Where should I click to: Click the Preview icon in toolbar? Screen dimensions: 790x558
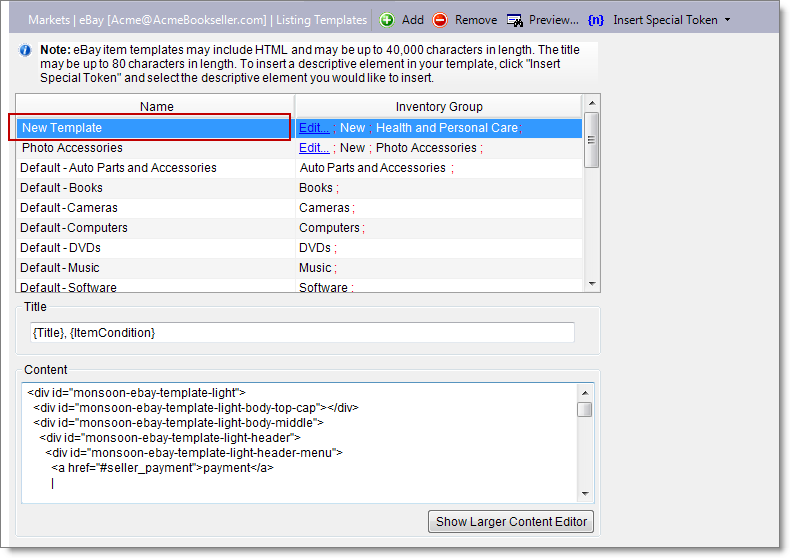pos(515,20)
